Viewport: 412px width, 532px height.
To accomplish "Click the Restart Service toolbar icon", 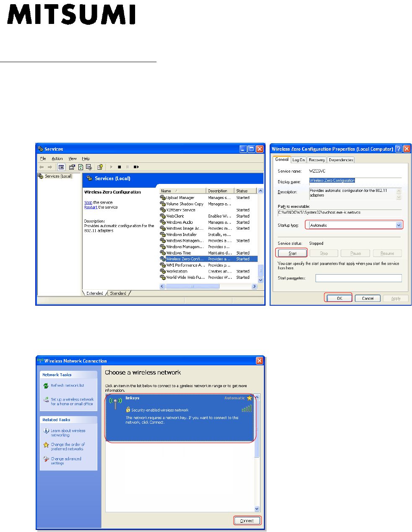I will click(x=136, y=167).
